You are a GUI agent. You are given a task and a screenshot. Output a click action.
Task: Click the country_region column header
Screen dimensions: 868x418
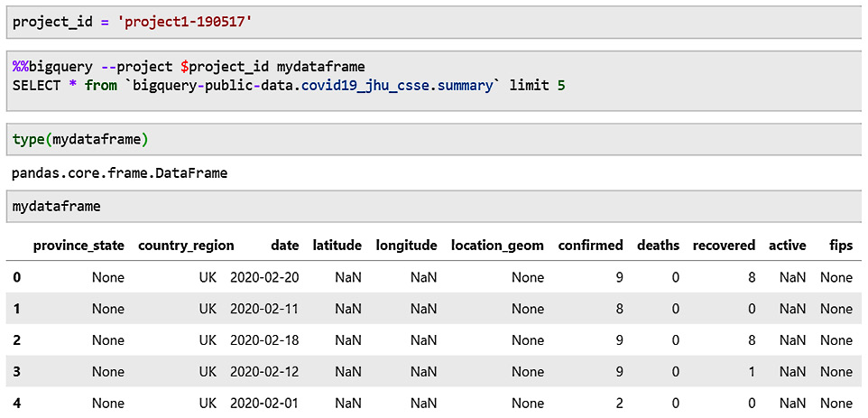point(186,246)
